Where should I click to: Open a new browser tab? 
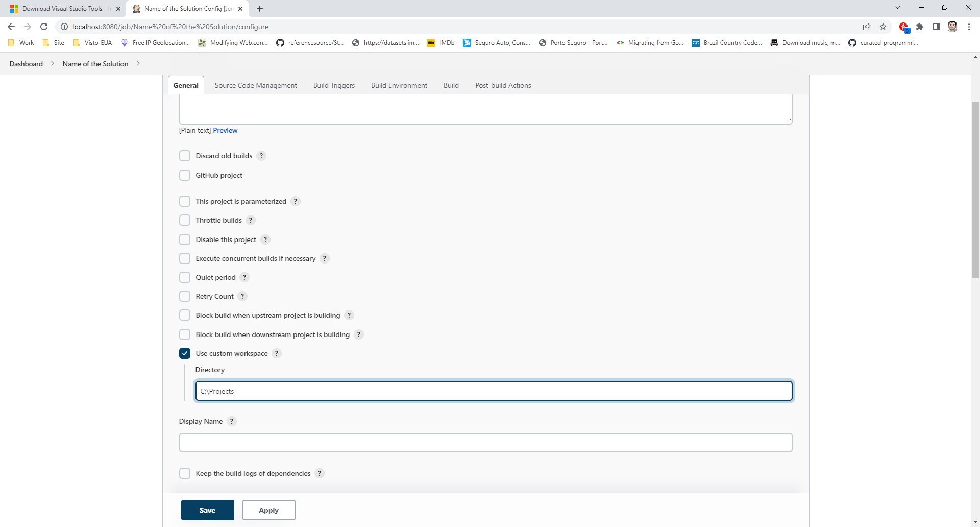(x=260, y=9)
